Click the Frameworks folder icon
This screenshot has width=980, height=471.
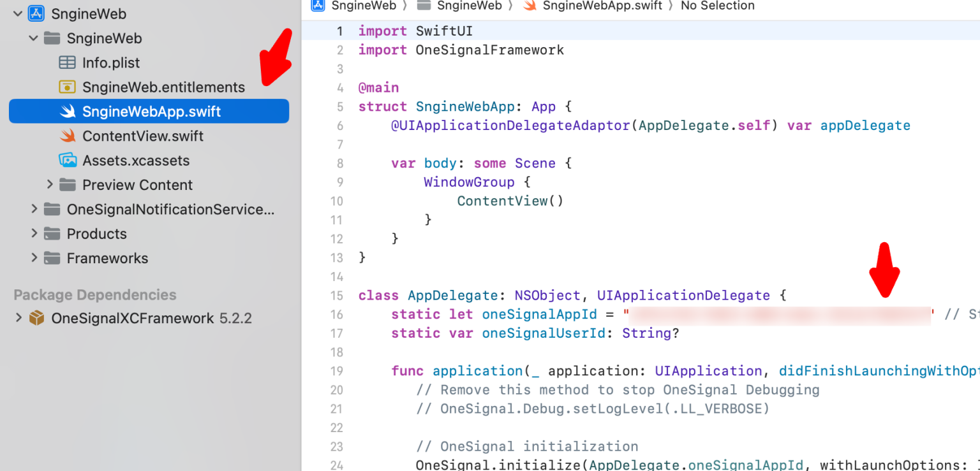52,258
